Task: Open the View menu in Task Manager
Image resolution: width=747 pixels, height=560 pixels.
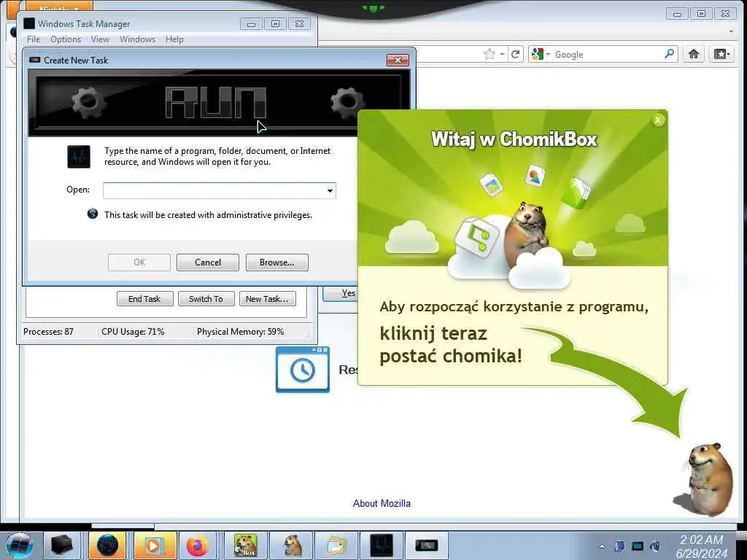Action: pyautogui.click(x=100, y=39)
